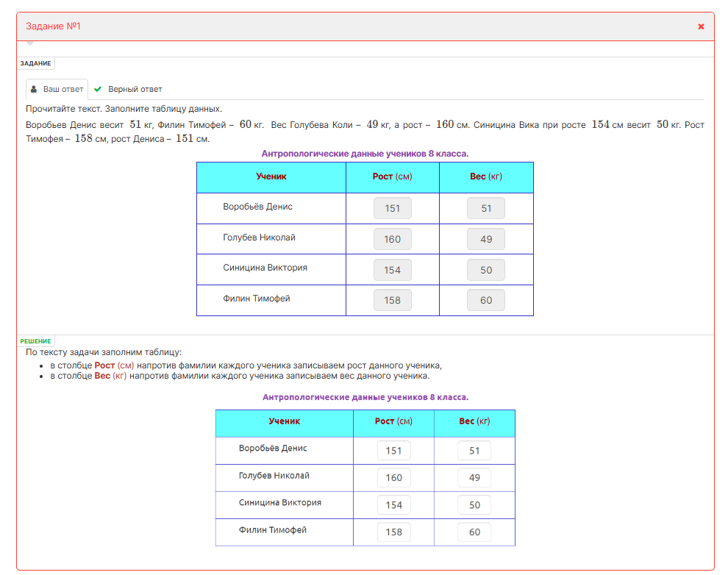Click the РЕШЕНИЕ section label

click(x=36, y=341)
